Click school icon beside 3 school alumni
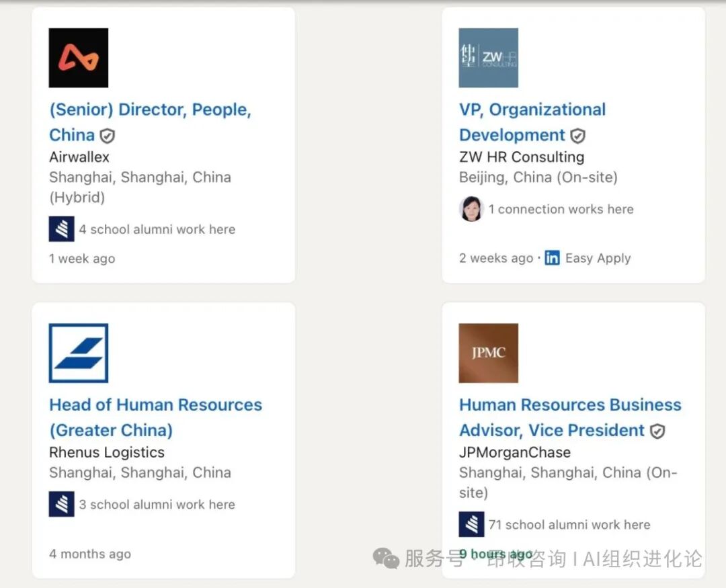Viewport: 726px width, 588px height. coord(62,504)
